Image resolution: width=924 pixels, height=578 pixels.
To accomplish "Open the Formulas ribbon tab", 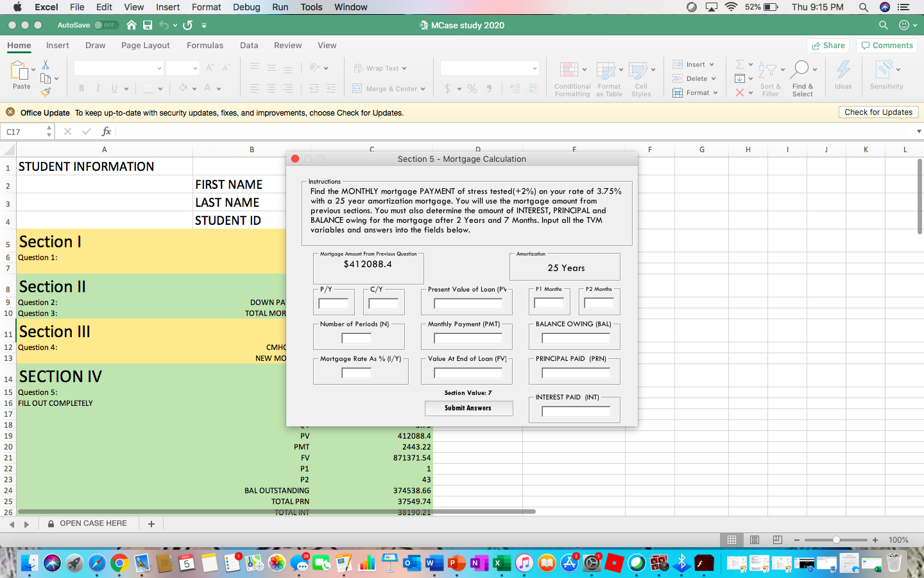I will [205, 45].
